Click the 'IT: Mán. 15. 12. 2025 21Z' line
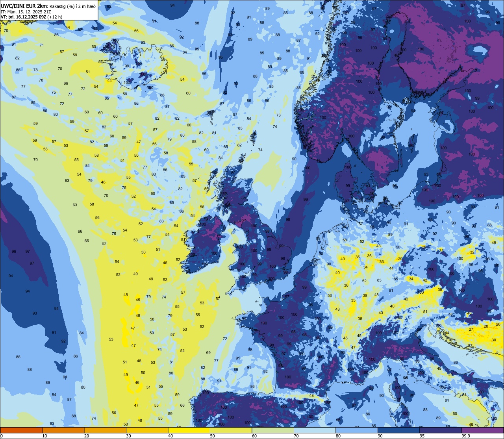Image resolution: width=504 pixels, height=439 pixels. click(26, 12)
